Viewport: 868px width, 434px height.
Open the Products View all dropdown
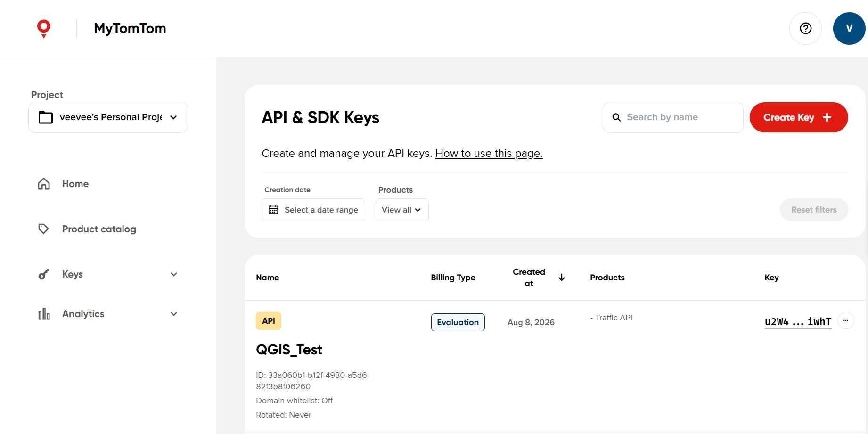402,210
